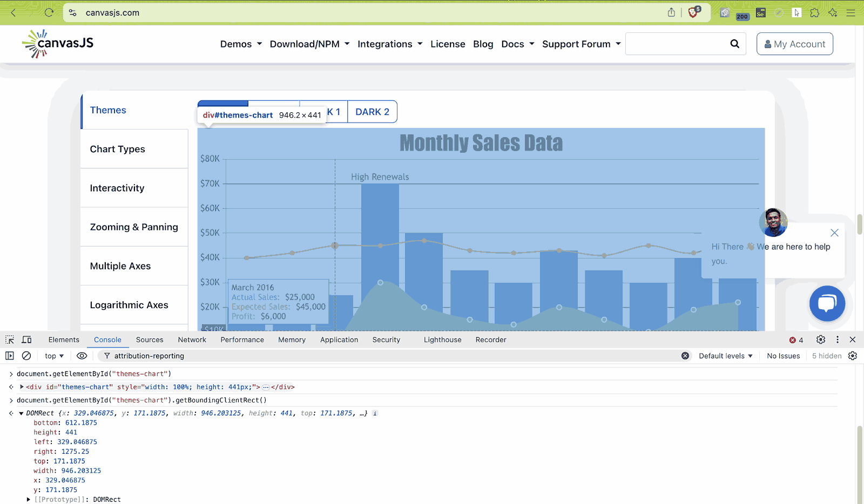Open the top JavaScript context dropdown
Image resolution: width=864 pixels, height=504 pixels.
coord(54,356)
